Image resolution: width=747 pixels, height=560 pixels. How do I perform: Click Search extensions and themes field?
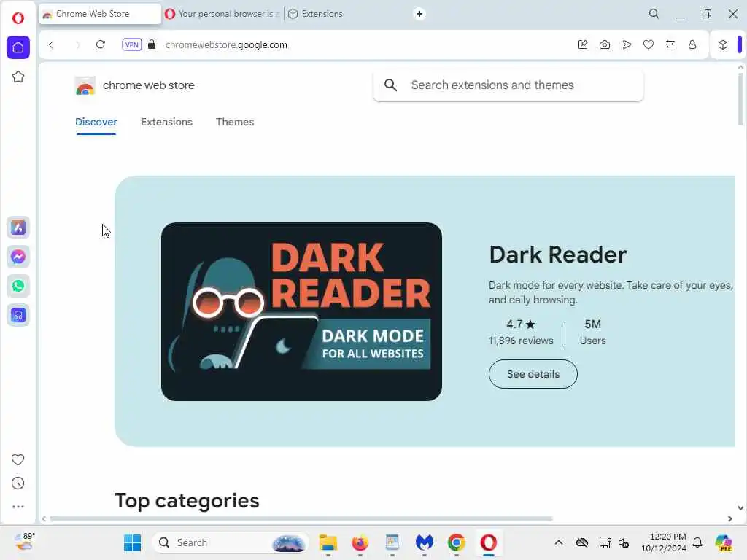click(x=508, y=85)
